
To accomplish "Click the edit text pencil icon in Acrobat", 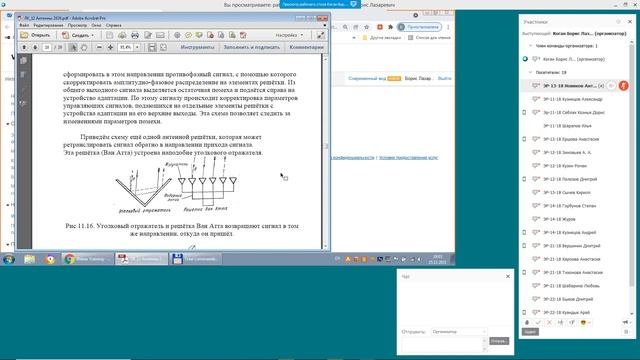I will point(147,35).
